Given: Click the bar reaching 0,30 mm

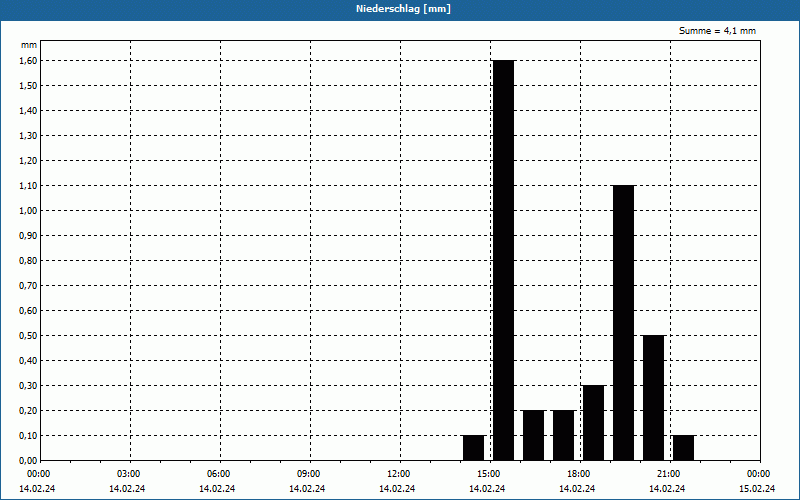Looking at the screenshot, I should coord(593,422).
